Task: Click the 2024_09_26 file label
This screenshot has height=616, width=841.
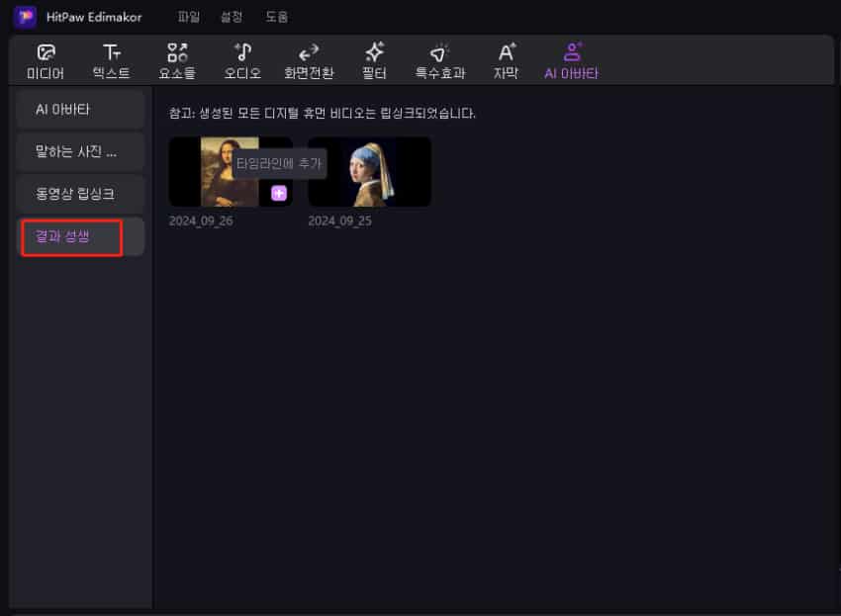Action: click(201, 220)
